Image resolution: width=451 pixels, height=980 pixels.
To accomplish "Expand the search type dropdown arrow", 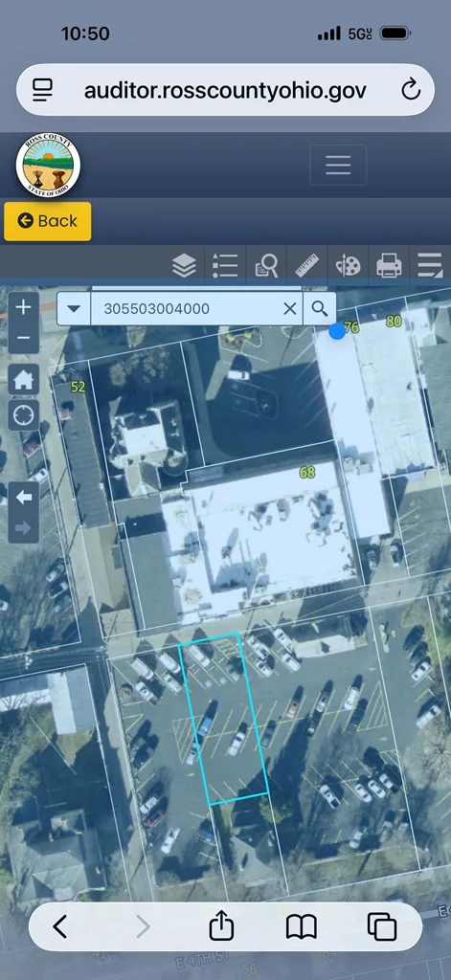I will coord(74,309).
